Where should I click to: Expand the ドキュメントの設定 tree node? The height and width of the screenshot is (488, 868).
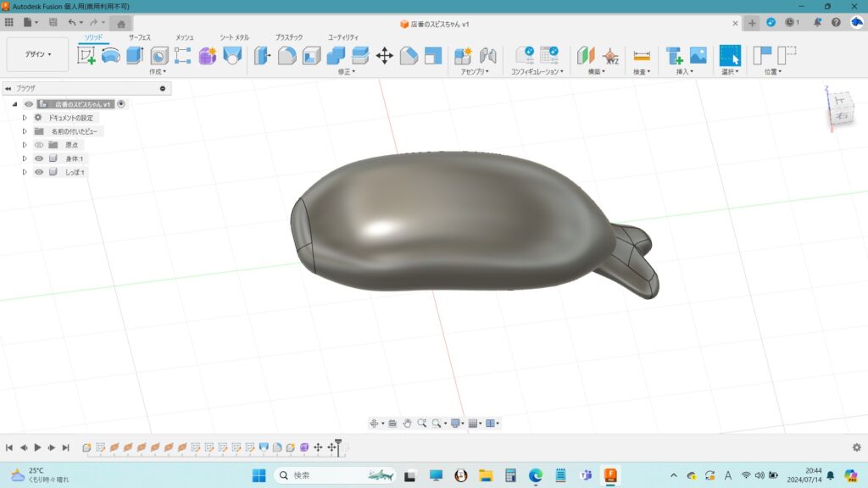25,118
